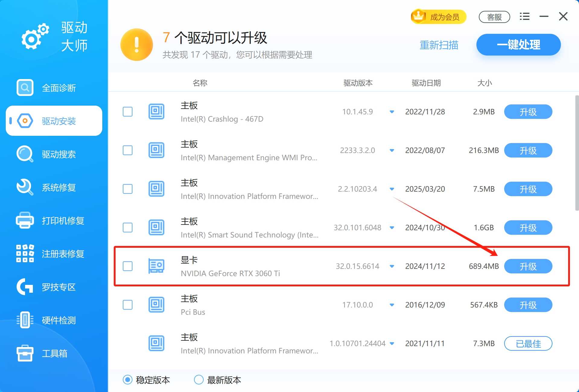Select the 驱动安装 sidebar icon
The width and height of the screenshot is (579, 392).
[x=59, y=121]
